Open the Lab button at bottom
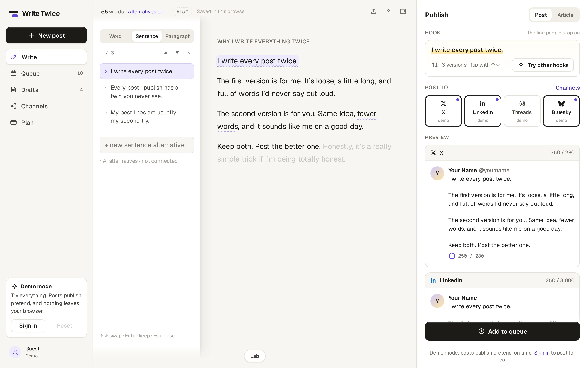Screen dimensions: 588x368 click(255, 356)
